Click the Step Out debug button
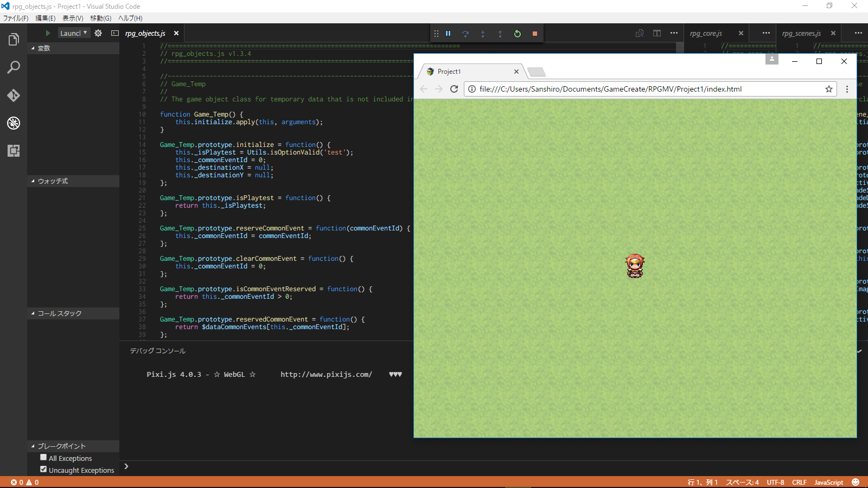Viewport: 868px width, 488px height. point(500,34)
